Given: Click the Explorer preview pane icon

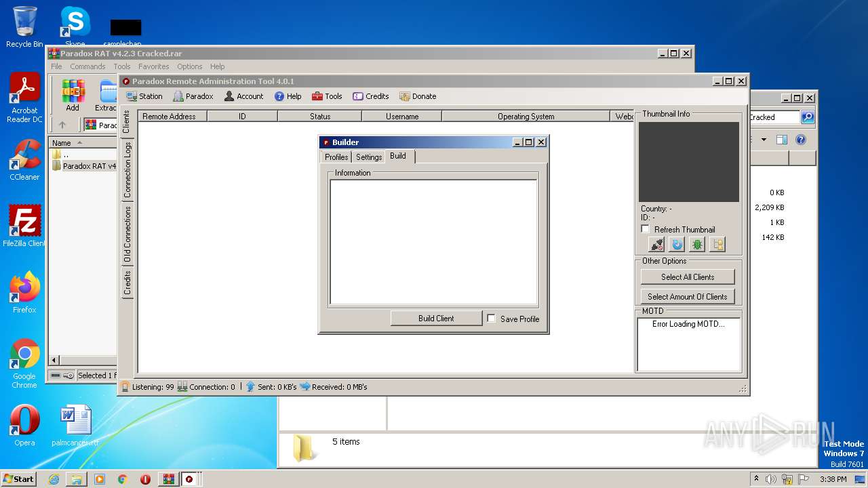Looking at the screenshot, I should pos(782,140).
